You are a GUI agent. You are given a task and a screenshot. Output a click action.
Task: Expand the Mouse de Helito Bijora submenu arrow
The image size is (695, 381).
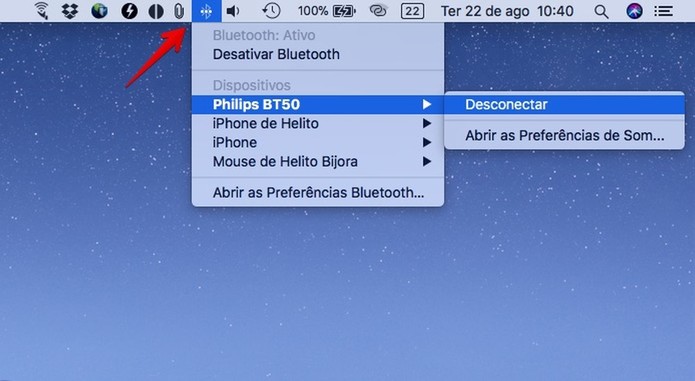point(427,161)
